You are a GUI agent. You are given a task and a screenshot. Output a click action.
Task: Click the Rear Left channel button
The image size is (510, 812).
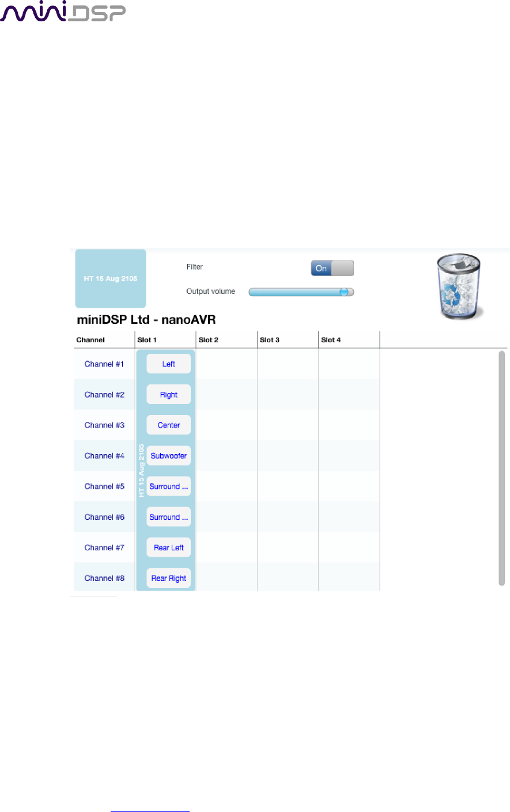[x=168, y=547]
